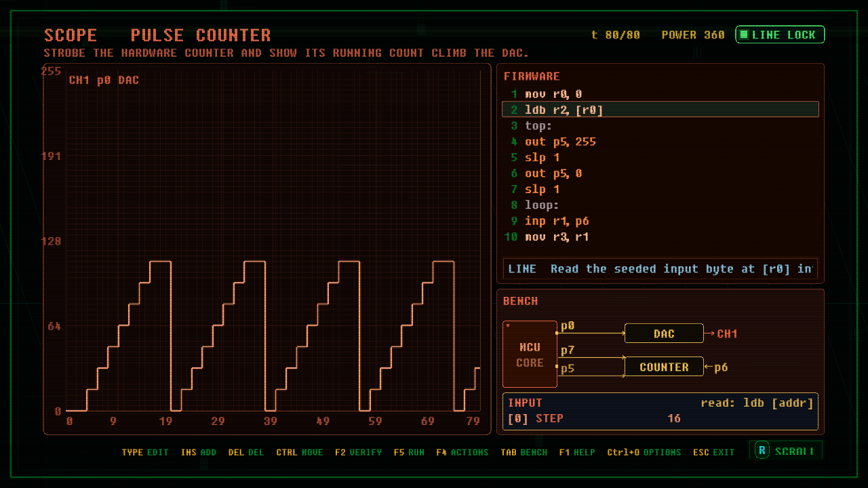Open F4 ACTIONS menu
Image resolution: width=868 pixels, height=488 pixels.
pos(462,452)
